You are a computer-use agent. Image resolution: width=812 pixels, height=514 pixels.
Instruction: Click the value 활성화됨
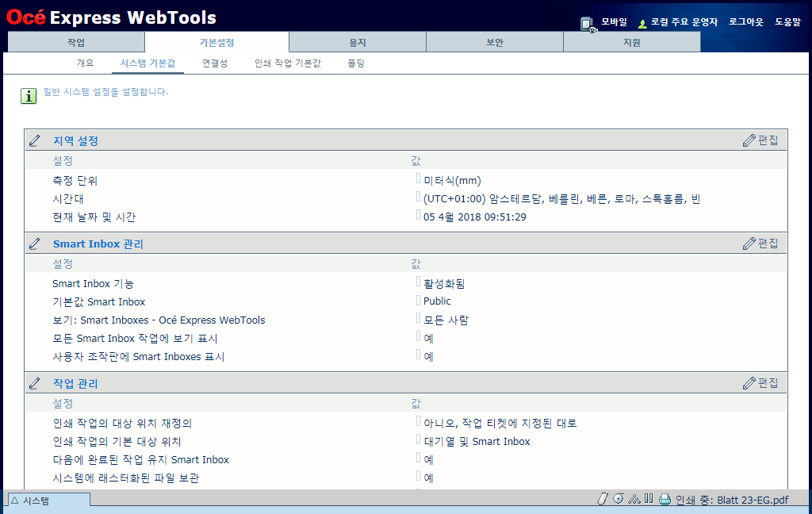(x=444, y=284)
